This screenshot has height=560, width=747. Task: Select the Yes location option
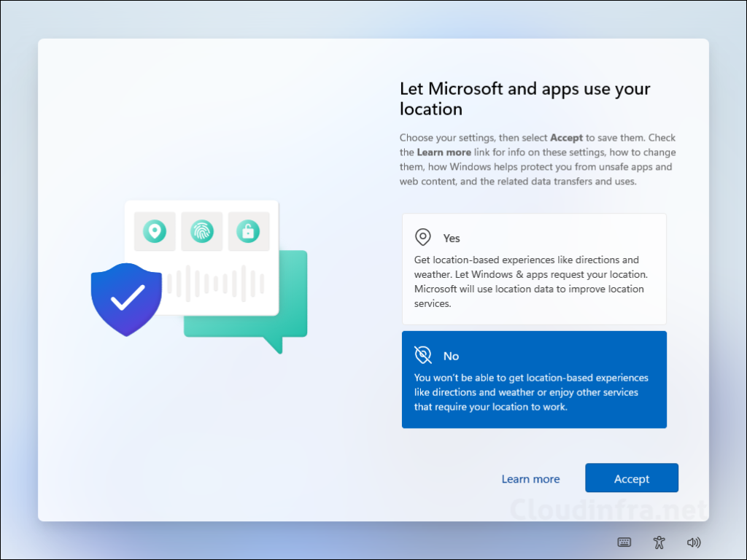534,268
